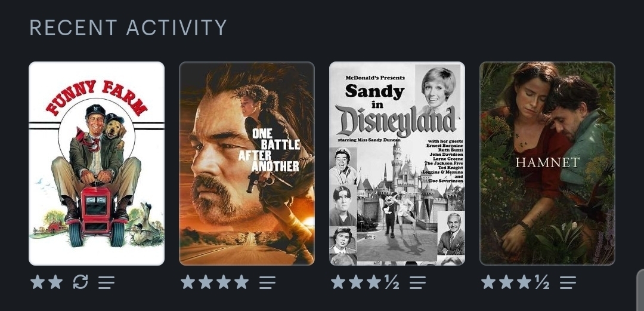
Task: Click the half-star rating under Sandy in Disneyland
Action: click(392, 282)
